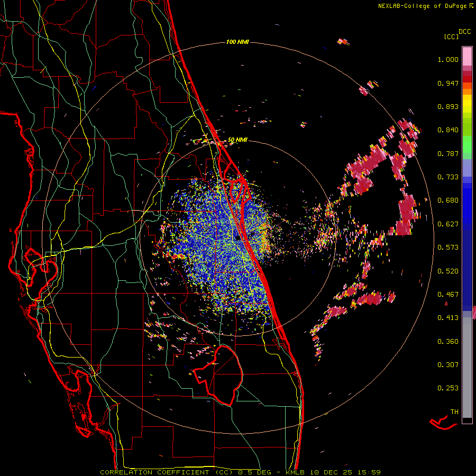Click the DCC label above the color bar
Image resolution: width=476 pixels, height=476 pixels.
point(465,32)
